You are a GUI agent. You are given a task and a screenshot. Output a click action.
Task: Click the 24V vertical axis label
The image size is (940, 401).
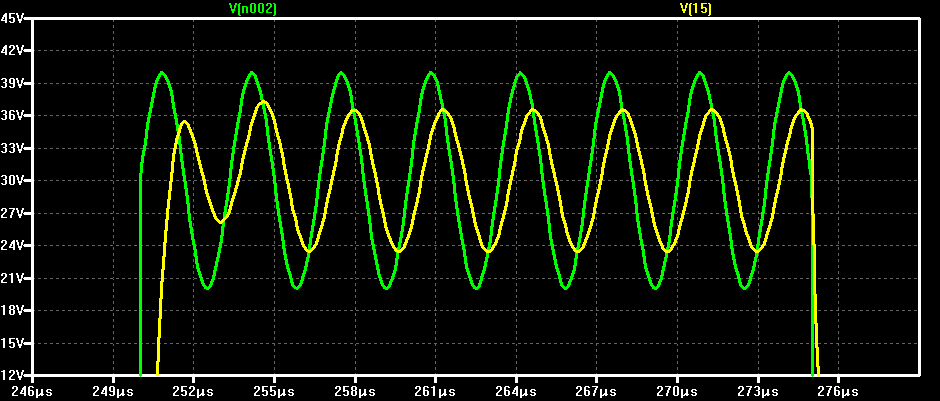pyautogui.click(x=12, y=245)
